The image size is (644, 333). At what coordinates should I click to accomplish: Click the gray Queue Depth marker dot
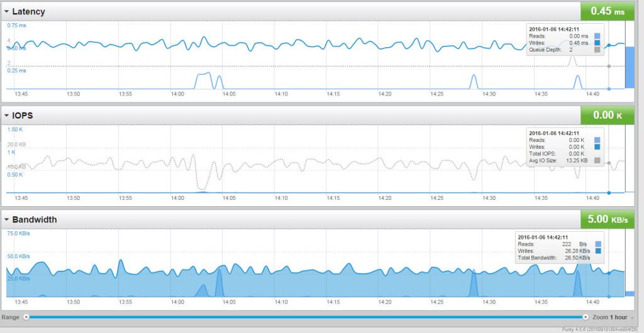tap(609, 66)
